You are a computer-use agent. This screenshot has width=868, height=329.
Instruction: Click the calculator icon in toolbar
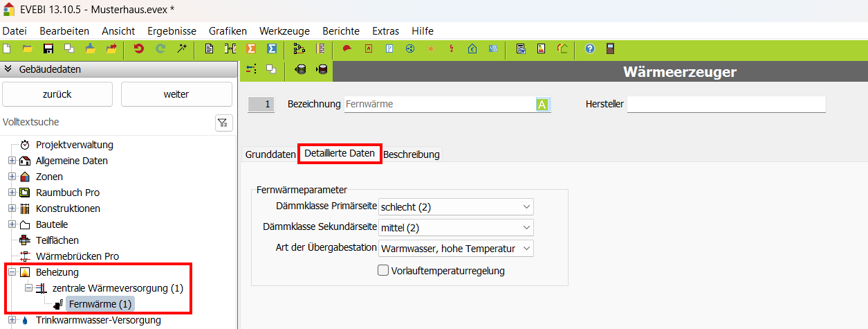coord(610,48)
